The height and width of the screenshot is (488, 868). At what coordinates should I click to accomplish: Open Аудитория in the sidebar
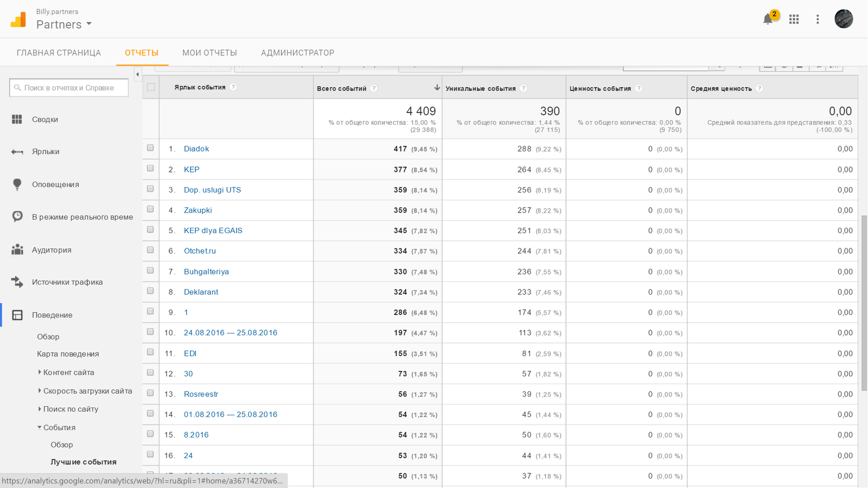[52, 250]
